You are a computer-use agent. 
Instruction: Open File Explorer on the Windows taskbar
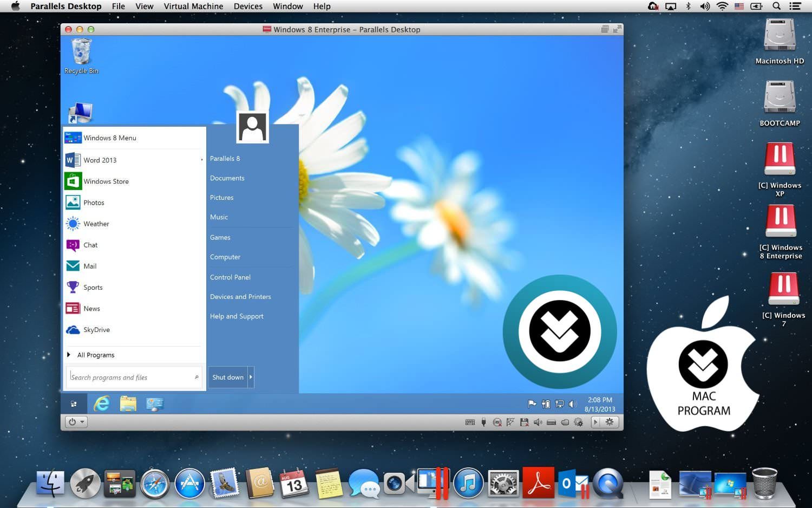(x=128, y=404)
